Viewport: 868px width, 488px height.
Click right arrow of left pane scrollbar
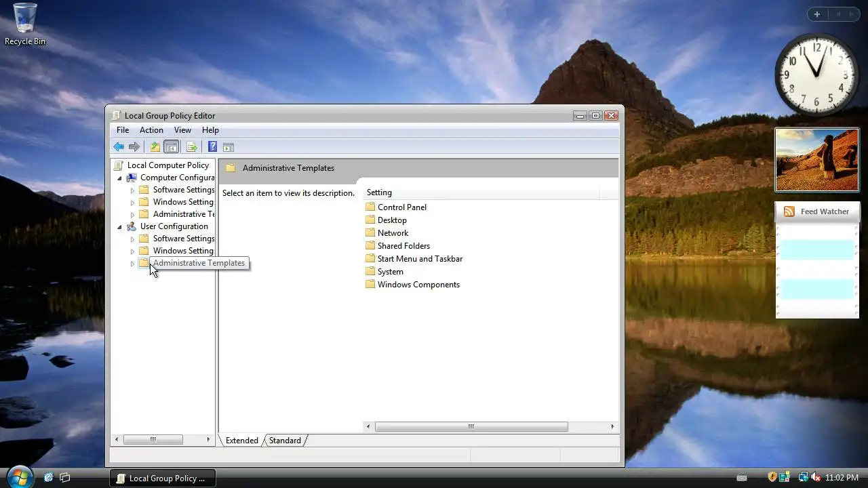(208, 440)
